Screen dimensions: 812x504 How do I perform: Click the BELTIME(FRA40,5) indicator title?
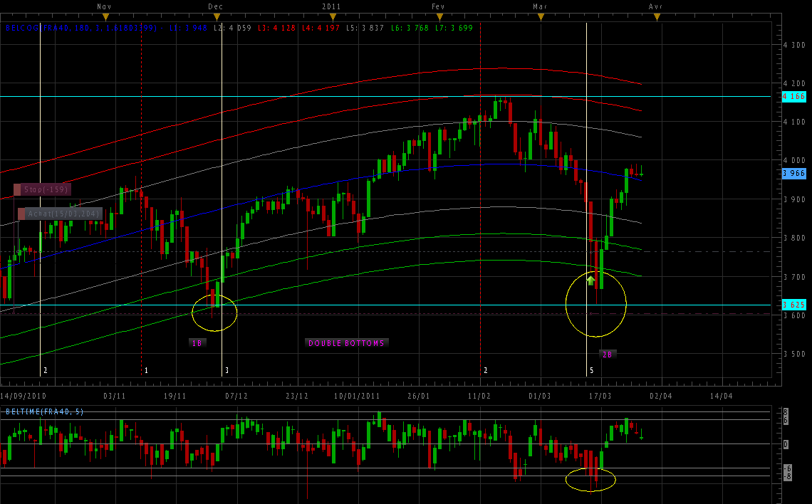[45, 412]
